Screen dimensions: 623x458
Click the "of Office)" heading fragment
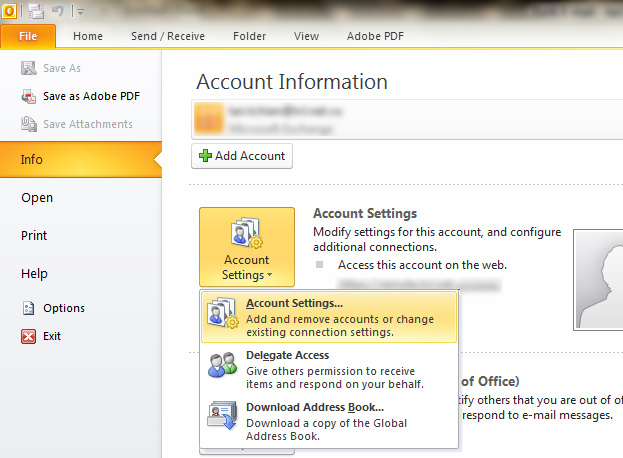490,381
